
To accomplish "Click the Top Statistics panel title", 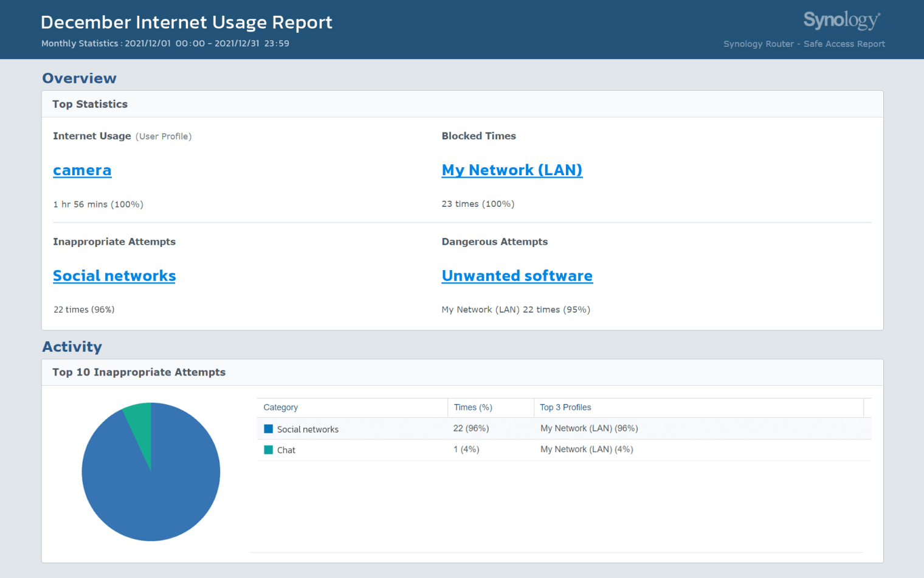I will 90,104.
